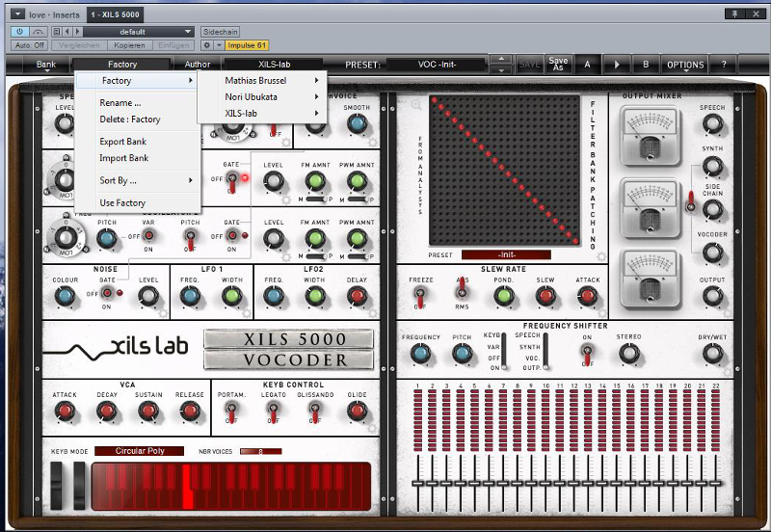The width and height of the screenshot is (771, 532).
Task: Click the LFO2 DELAY knob
Action: pos(357,296)
